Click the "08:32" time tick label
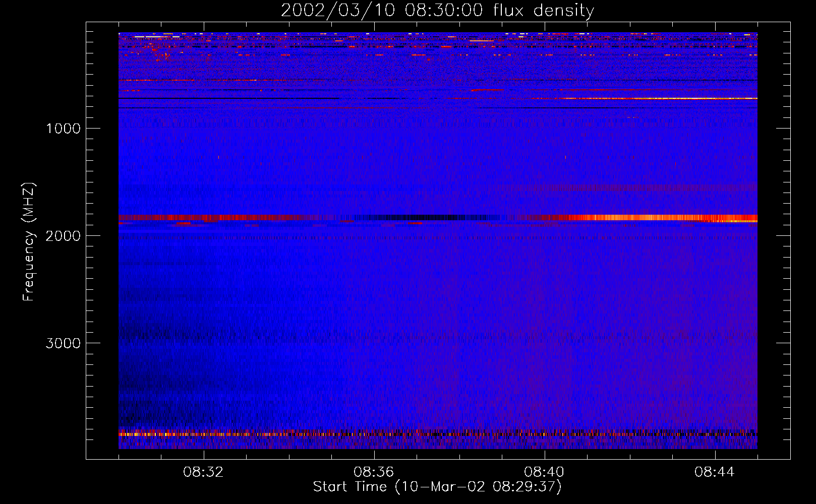Screen dimensions: 816x504 [x=203, y=472]
